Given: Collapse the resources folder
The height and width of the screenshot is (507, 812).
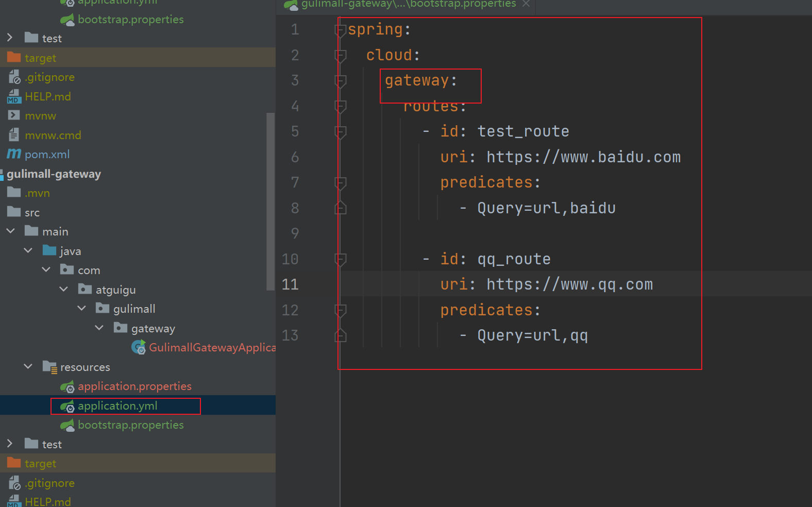Looking at the screenshot, I should tap(28, 366).
